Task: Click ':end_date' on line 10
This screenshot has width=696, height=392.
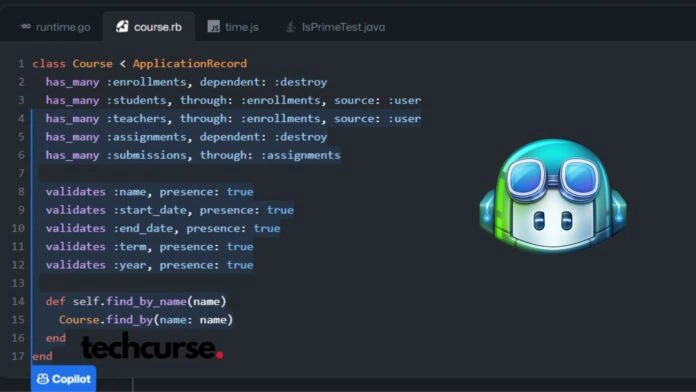Action: [x=144, y=228]
